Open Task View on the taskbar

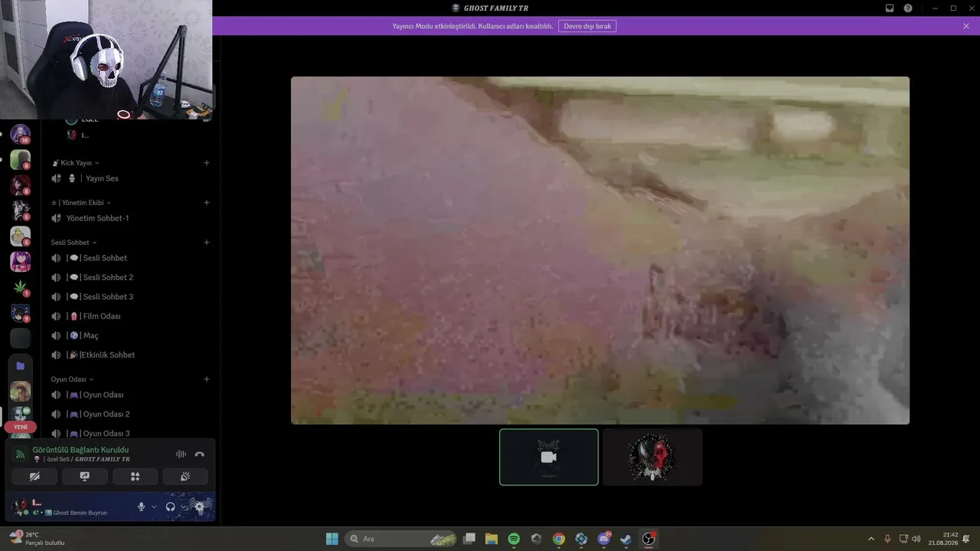coord(469,539)
